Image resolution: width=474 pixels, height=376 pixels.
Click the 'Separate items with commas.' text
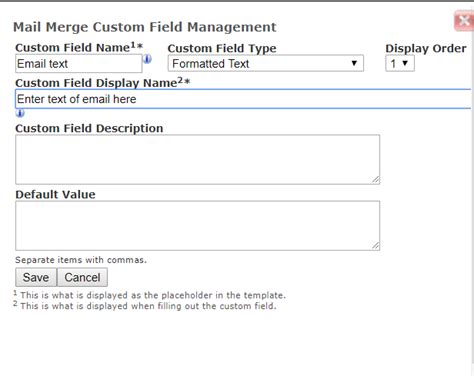pyautogui.click(x=81, y=260)
